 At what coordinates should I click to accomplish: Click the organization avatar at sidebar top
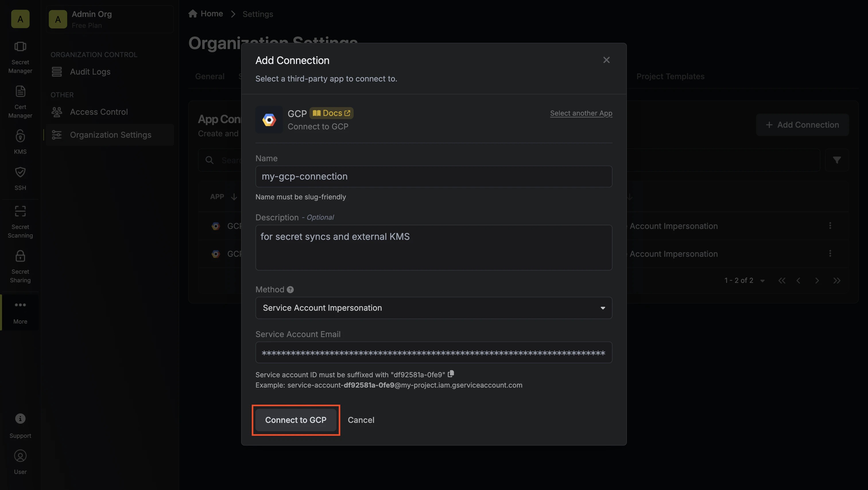(20, 19)
